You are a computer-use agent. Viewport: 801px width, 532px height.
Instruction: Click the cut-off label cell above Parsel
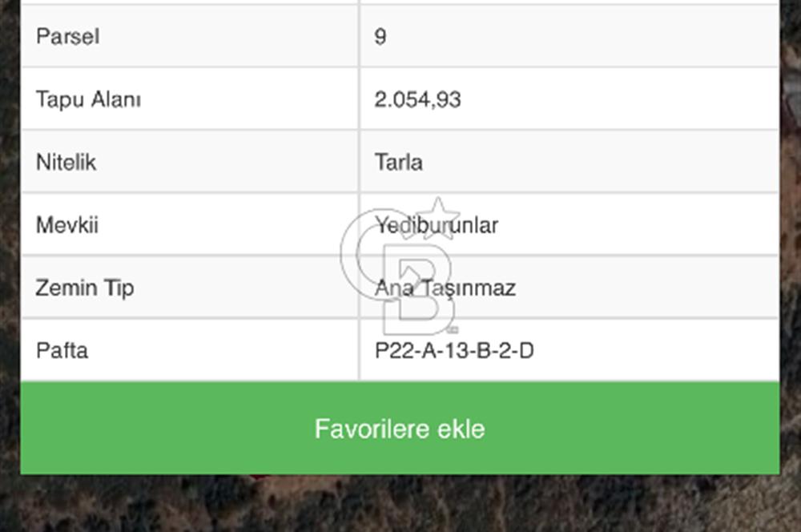pyautogui.click(x=190, y=2)
